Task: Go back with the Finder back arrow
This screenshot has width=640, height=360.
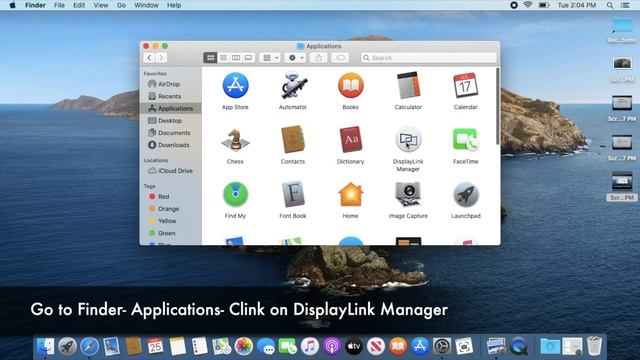Action: [x=149, y=58]
